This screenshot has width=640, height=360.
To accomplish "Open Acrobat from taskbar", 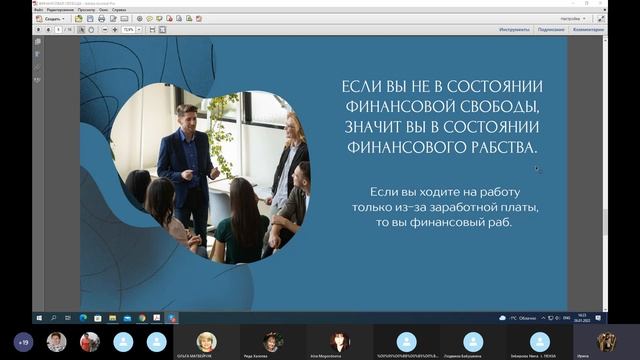I will [157, 318].
